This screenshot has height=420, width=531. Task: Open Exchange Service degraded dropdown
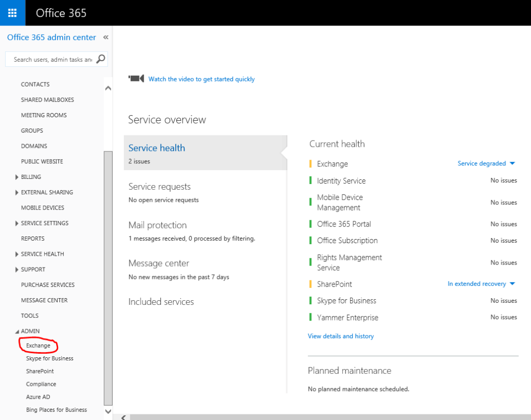pos(486,163)
